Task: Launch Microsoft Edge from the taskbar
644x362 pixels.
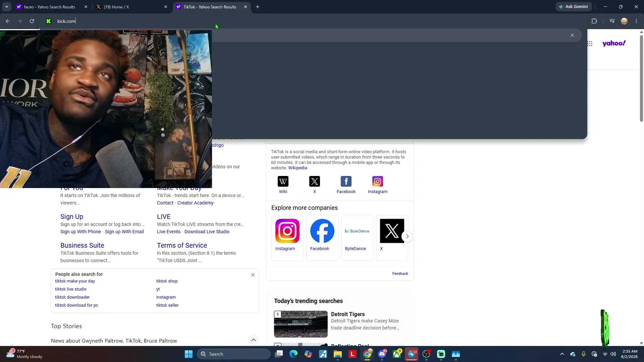Action: click(x=293, y=354)
